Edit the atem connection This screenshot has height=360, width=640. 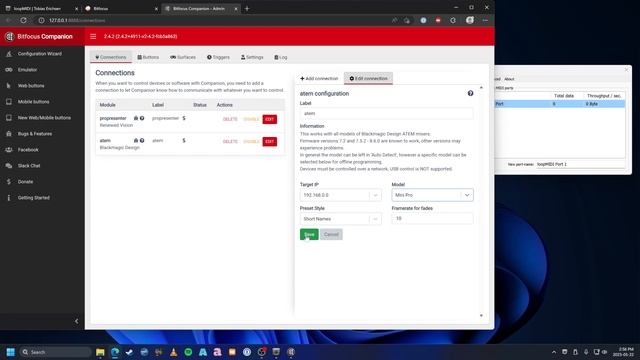pos(269,142)
